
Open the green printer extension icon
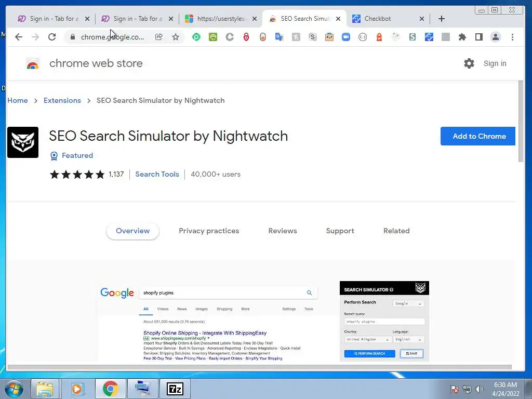pos(212,37)
